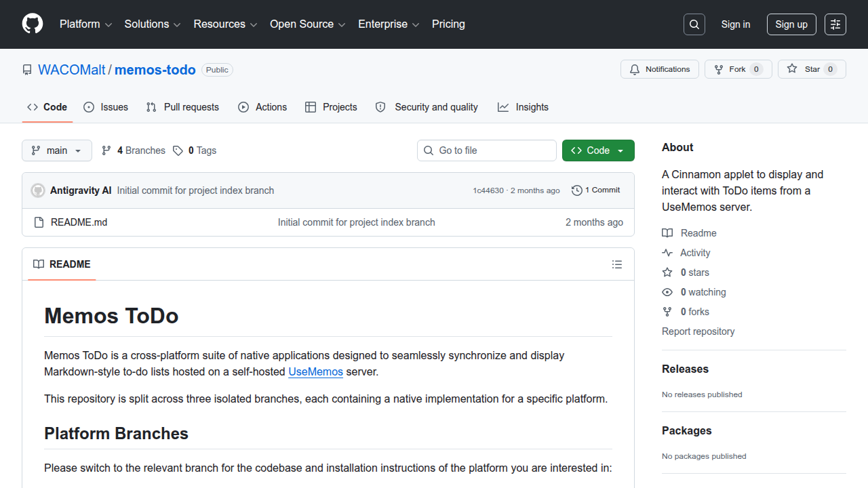868x488 pixels.
Task: Open the UseMemos link in README
Action: (316, 371)
